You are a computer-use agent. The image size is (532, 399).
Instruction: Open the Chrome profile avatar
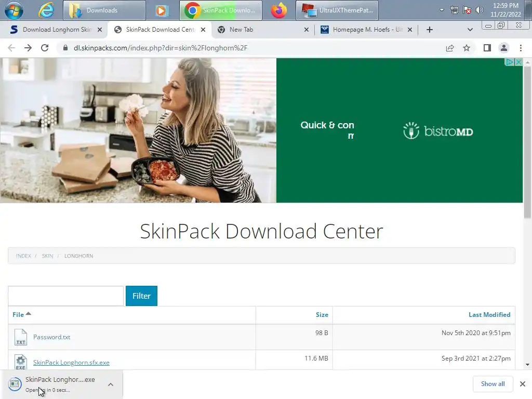point(504,48)
